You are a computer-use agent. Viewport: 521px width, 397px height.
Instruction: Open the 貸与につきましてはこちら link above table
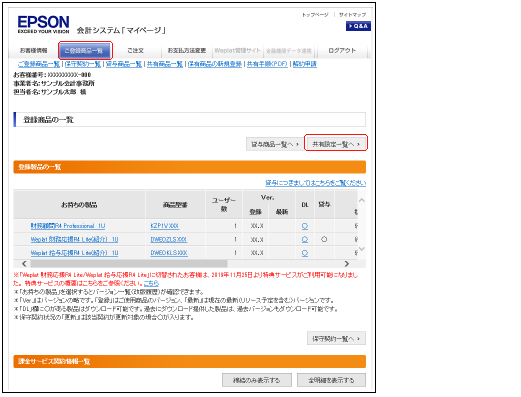click(x=315, y=183)
